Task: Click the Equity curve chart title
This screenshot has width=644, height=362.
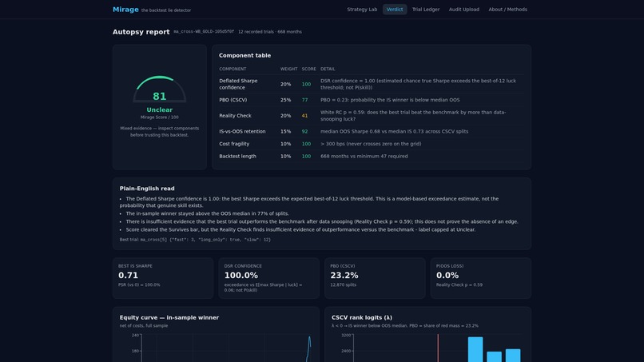Action: 169,317
